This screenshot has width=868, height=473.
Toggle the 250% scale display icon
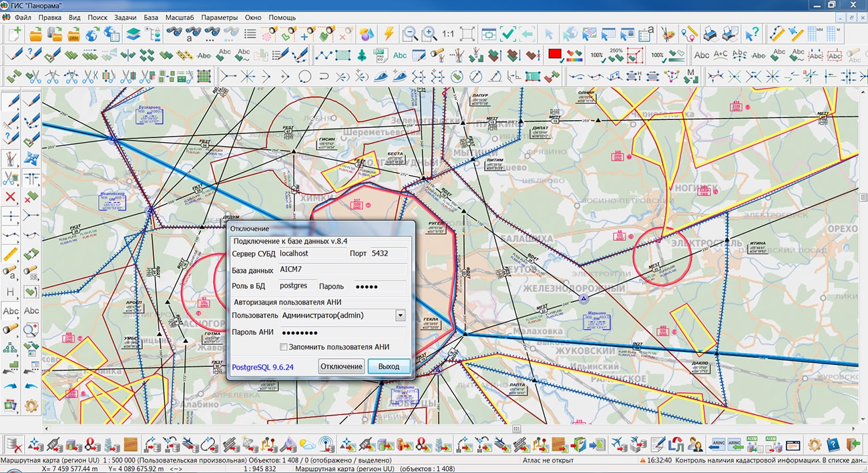coord(616,55)
